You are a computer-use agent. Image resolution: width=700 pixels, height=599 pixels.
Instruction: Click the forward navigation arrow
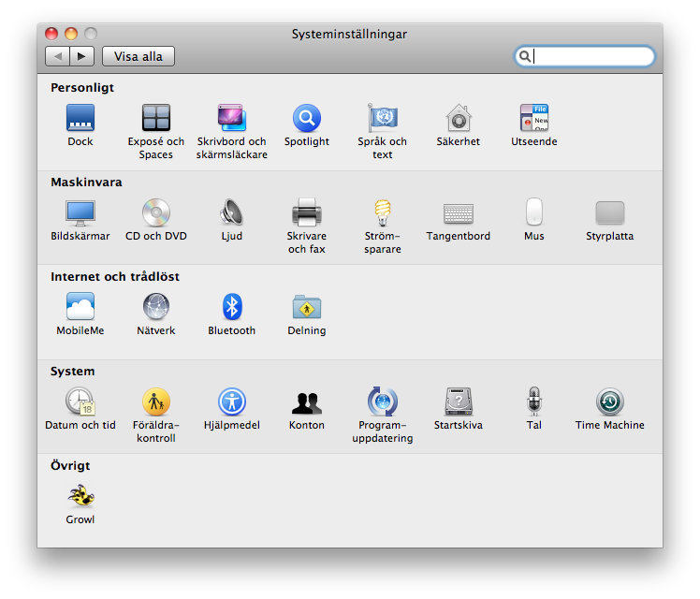tap(81, 56)
